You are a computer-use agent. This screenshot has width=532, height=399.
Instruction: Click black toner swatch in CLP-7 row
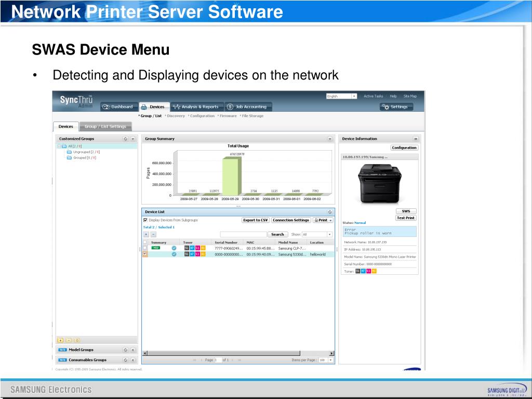point(187,248)
